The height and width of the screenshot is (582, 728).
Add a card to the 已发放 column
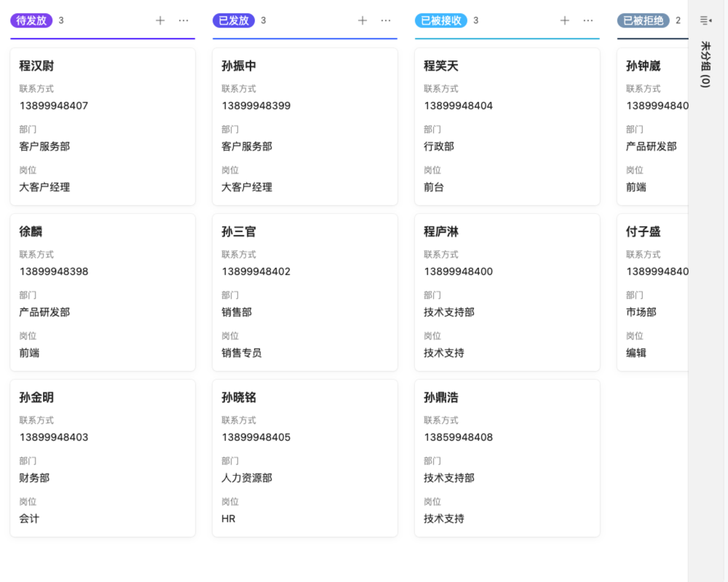(x=362, y=20)
